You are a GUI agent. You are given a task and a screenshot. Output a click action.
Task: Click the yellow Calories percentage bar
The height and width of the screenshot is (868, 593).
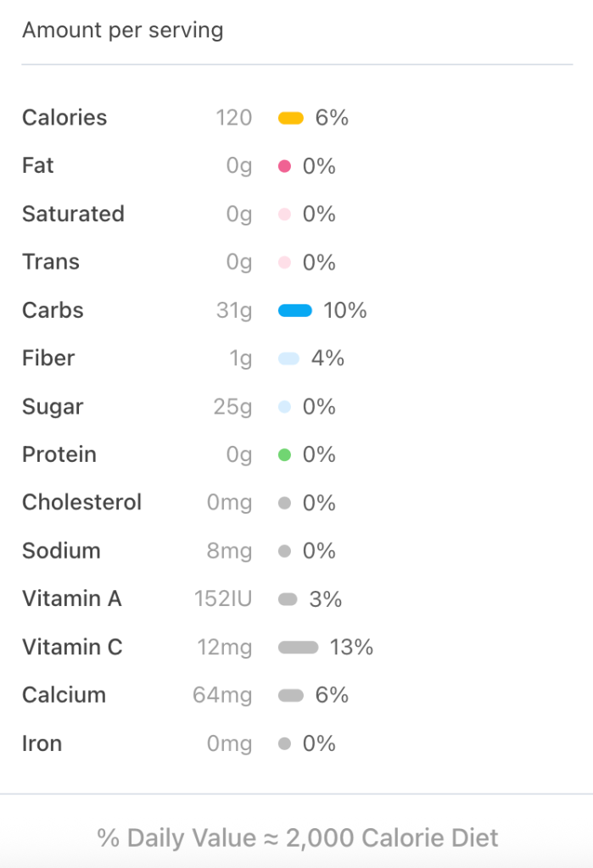tap(291, 119)
